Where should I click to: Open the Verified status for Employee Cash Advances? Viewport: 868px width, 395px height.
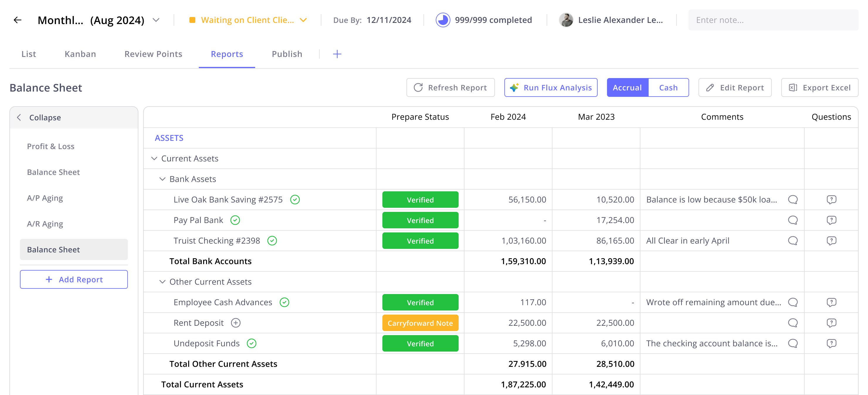[x=420, y=302]
